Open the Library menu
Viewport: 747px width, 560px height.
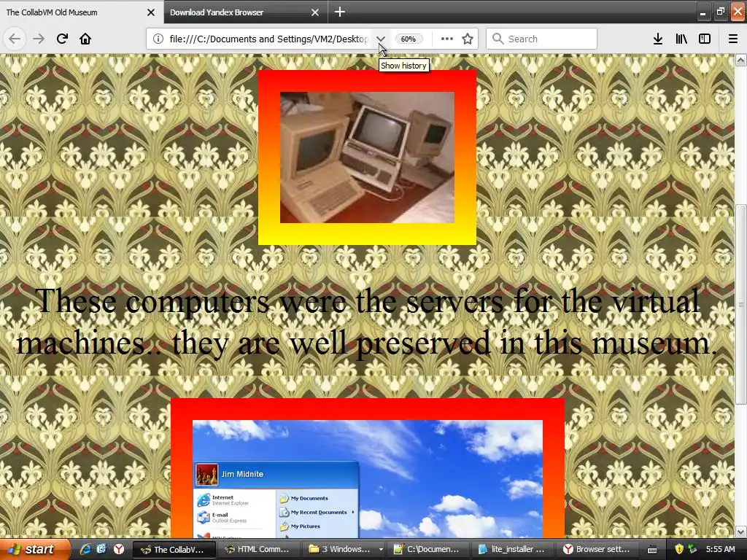(x=681, y=39)
